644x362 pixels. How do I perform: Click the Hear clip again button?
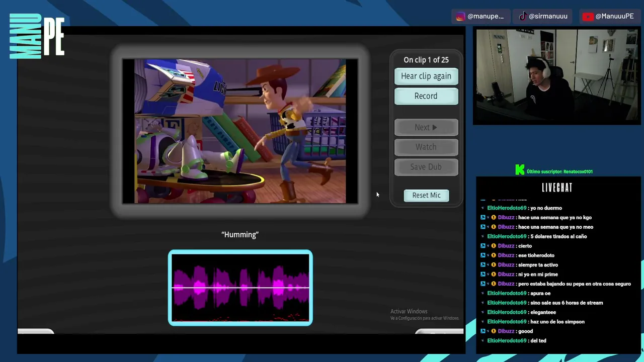point(426,76)
